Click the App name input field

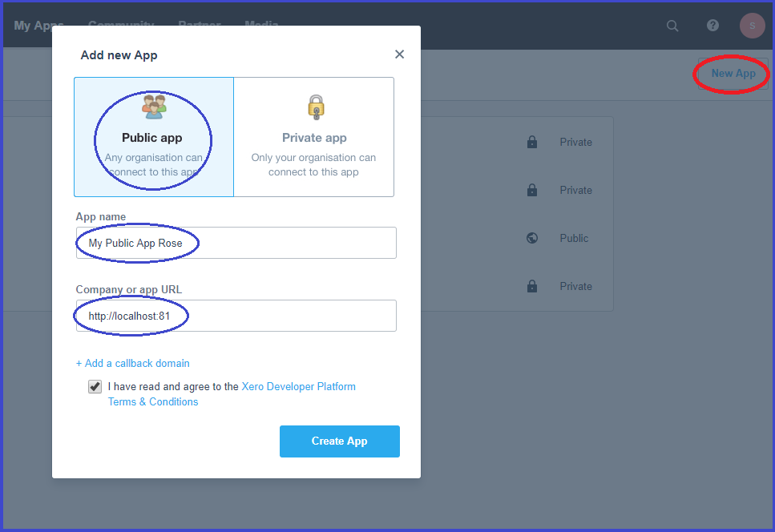coord(236,243)
